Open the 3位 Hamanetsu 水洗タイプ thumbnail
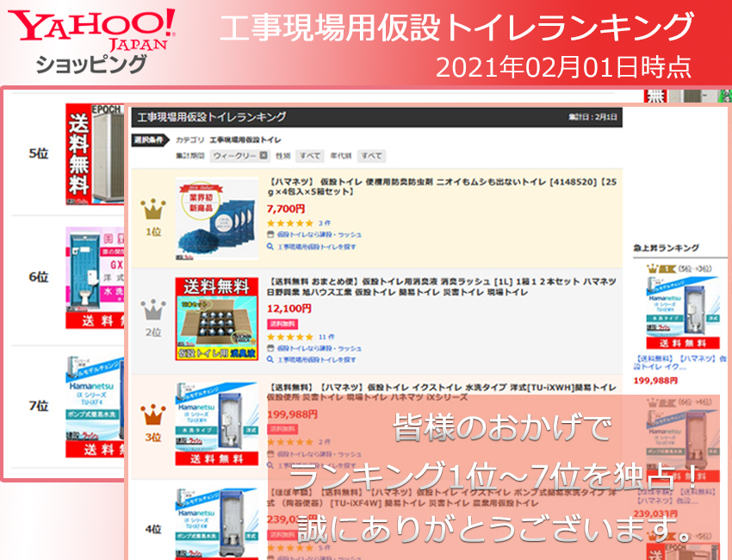Image resolution: width=732 pixels, height=560 pixels. click(x=217, y=424)
